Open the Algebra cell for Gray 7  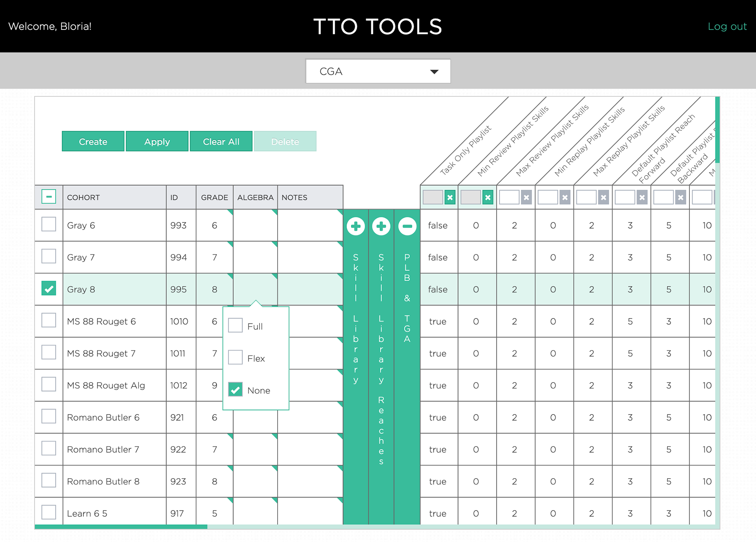[x=255, y=257]
